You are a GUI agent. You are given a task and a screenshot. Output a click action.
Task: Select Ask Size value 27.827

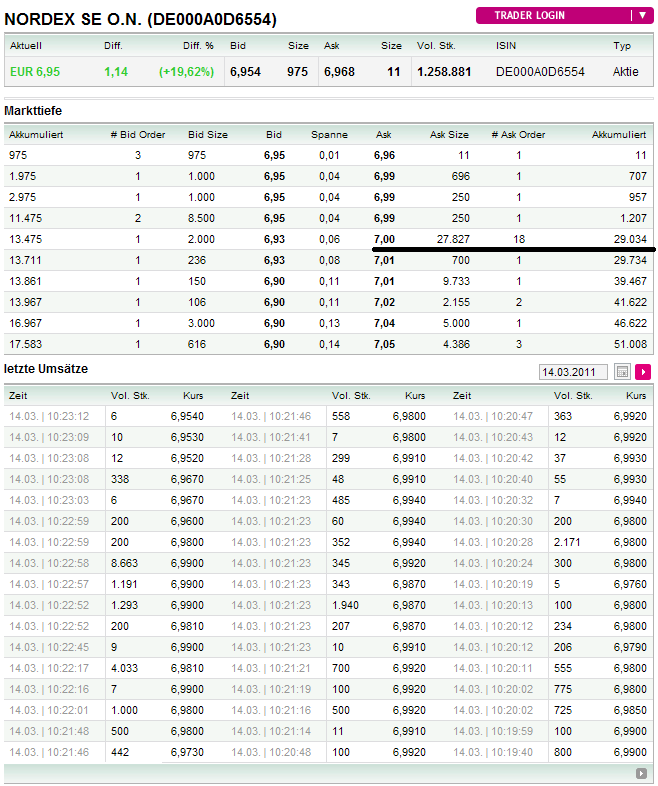click(453, 239)
